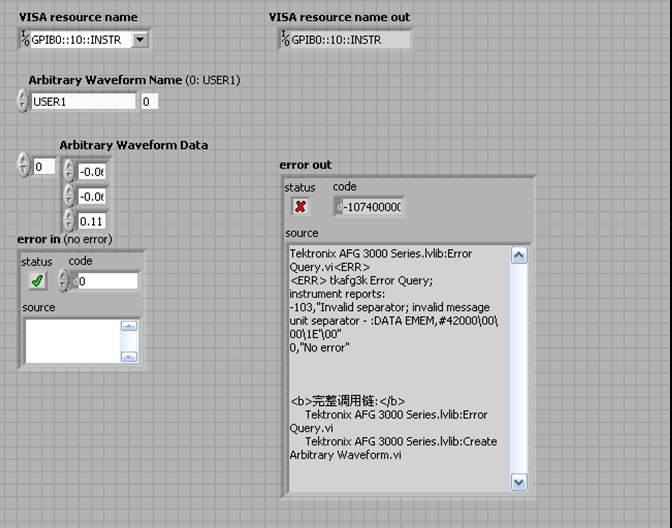Click the first -0.0 waveform data value
This screenshot has height=528, width=672.
[x=92, y=172]
